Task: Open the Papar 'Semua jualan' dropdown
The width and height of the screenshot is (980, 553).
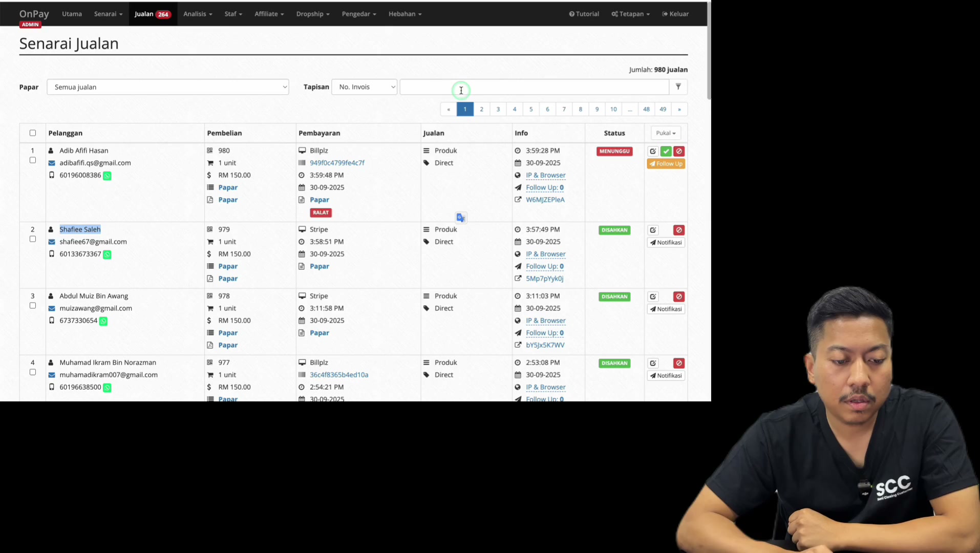Action: click(168, 87)
